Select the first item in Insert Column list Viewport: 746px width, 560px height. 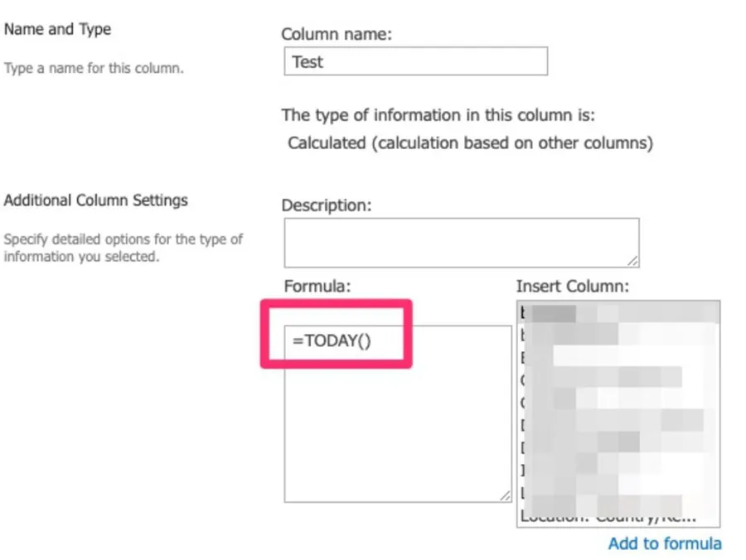tap(618, 313)
